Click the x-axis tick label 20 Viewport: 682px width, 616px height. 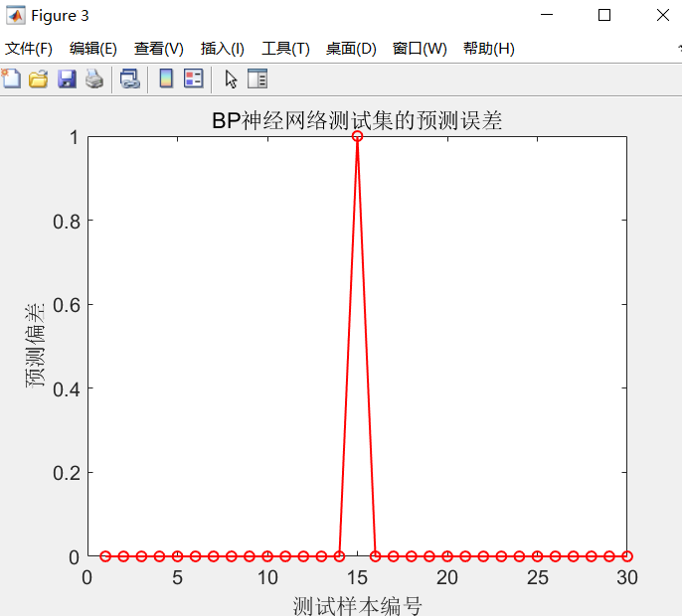tap(447, 577)
